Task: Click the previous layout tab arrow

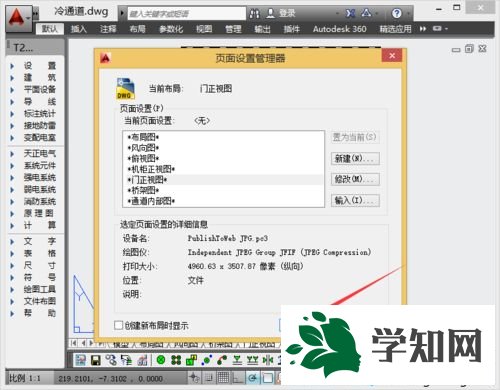Action: click(83, 343)
